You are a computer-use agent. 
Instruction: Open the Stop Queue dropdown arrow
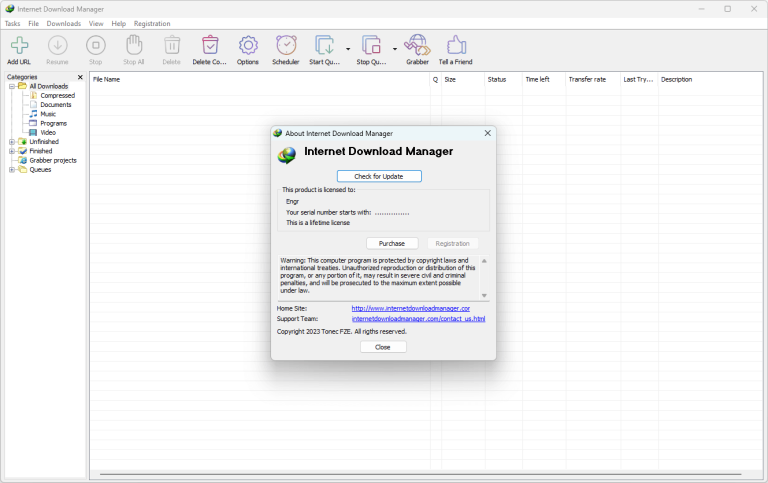(x=395, y=48)
